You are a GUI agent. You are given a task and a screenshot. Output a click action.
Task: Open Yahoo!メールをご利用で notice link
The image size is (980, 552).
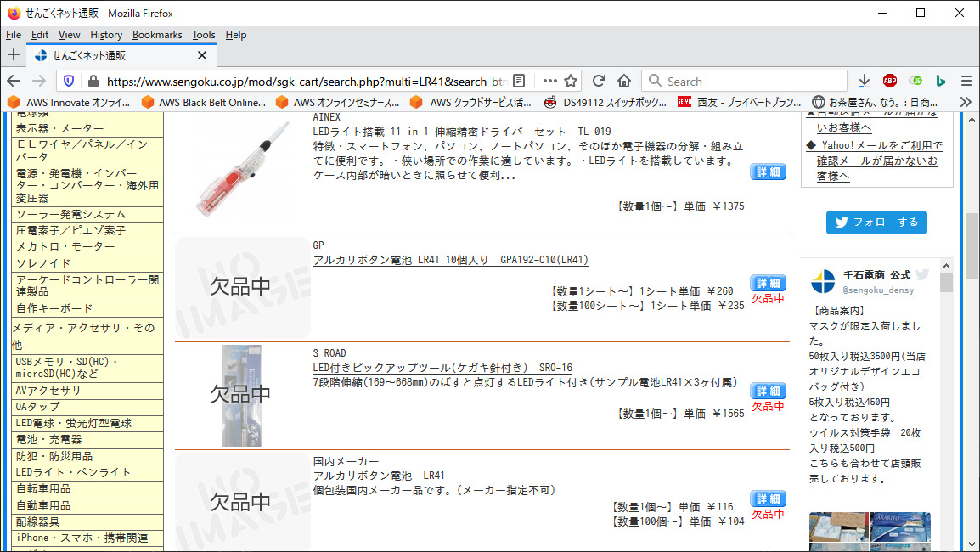tap(876, 161)
